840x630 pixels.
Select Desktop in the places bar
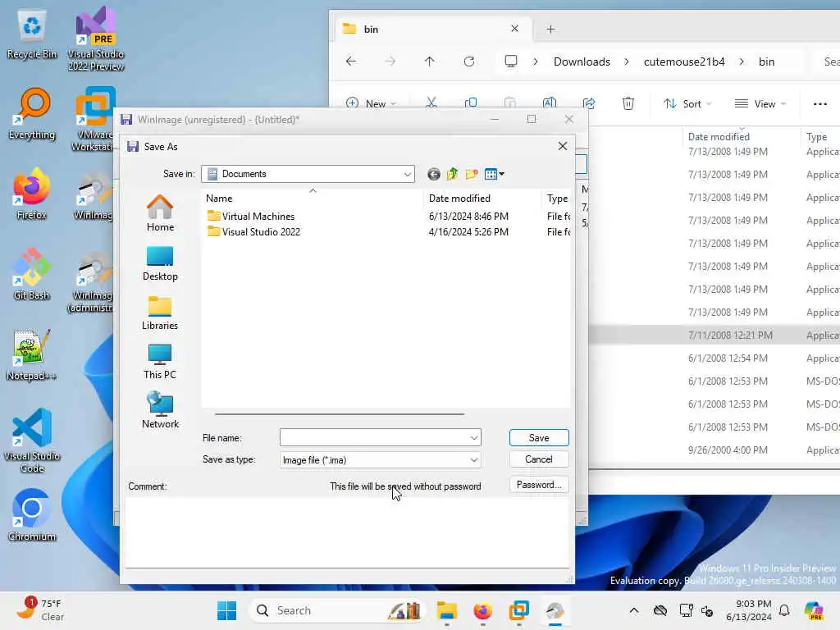point(160,263)
